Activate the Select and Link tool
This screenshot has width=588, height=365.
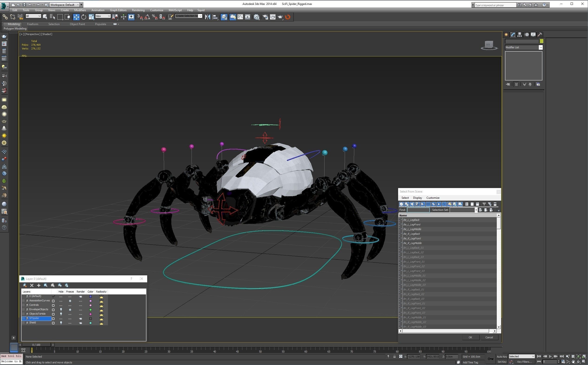(5, 17)
